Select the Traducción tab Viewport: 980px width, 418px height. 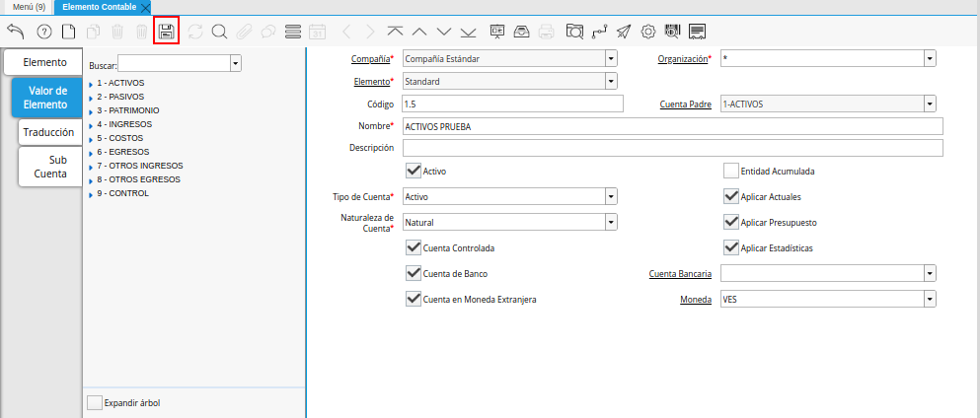click(48, 131)
